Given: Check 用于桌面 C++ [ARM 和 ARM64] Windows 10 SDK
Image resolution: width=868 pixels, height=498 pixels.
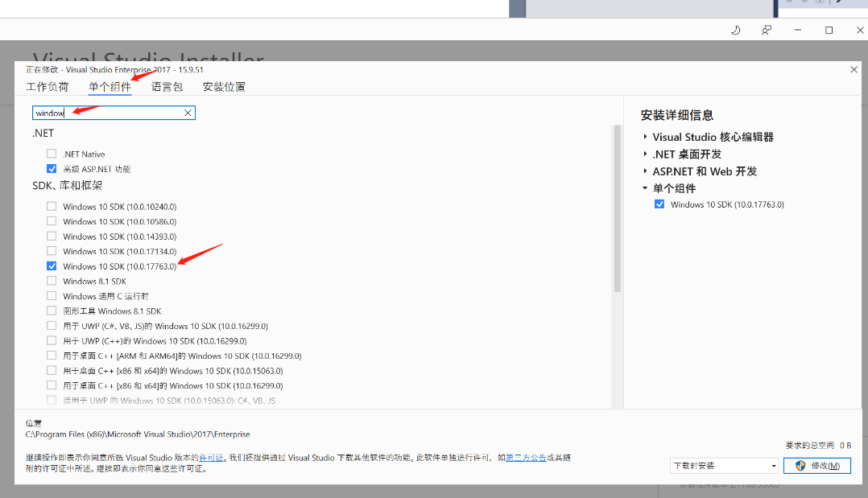Looking at the screenshot, I should pyautogui.click(x=52, y=356).
